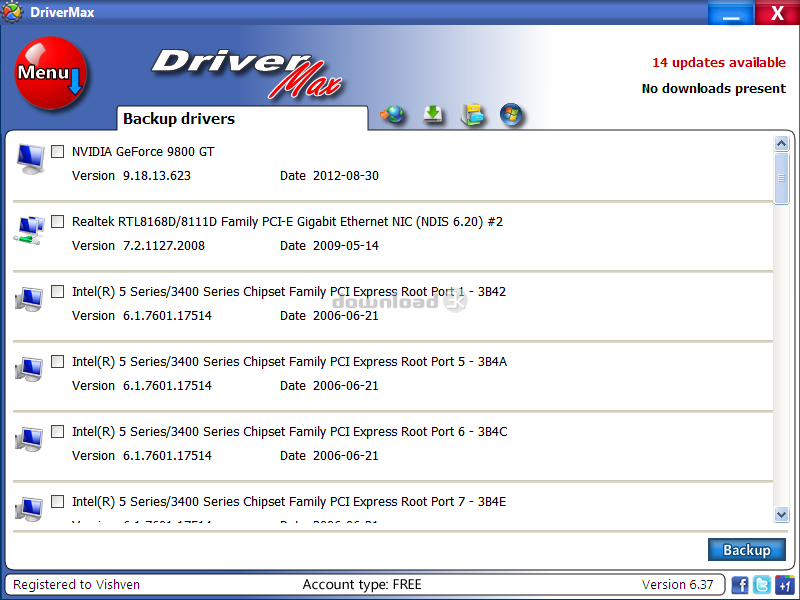Click 'Version 6.37' in status bar
Image resolution: width=800 pixels, height=600 pixels.
[677, 584]
